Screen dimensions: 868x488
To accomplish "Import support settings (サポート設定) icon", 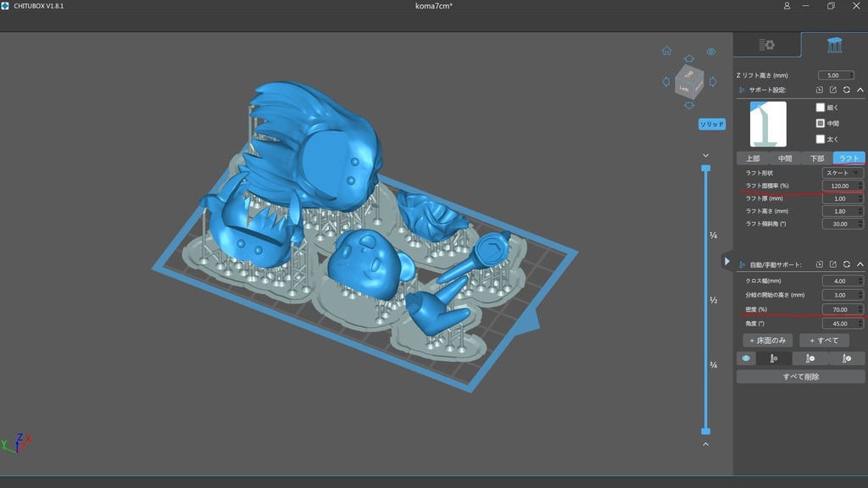I will 820,90.
